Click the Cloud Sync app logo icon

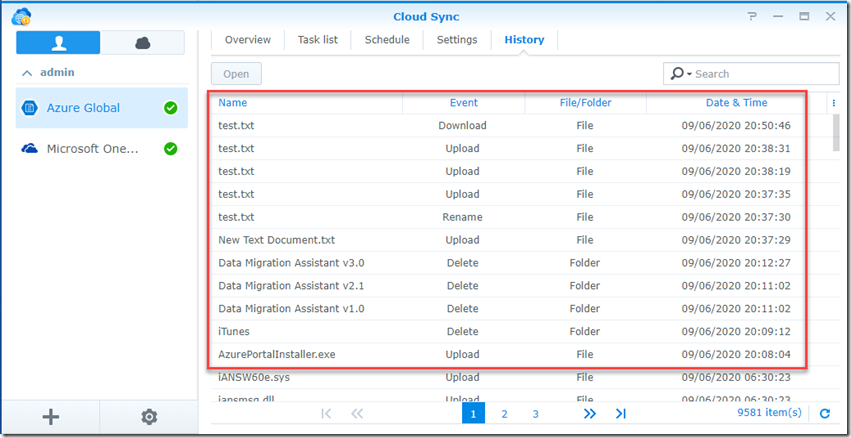tap(21, 17)
